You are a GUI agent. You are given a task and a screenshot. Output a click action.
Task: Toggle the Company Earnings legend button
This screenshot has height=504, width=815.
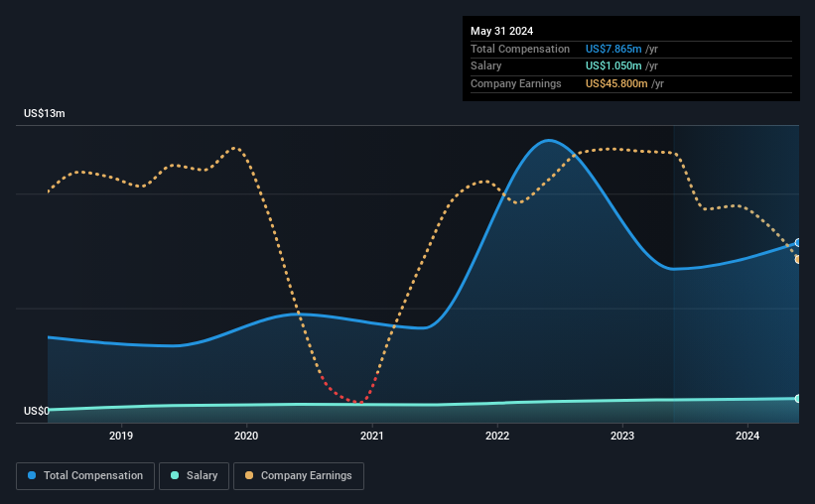(x=299, y=476)
